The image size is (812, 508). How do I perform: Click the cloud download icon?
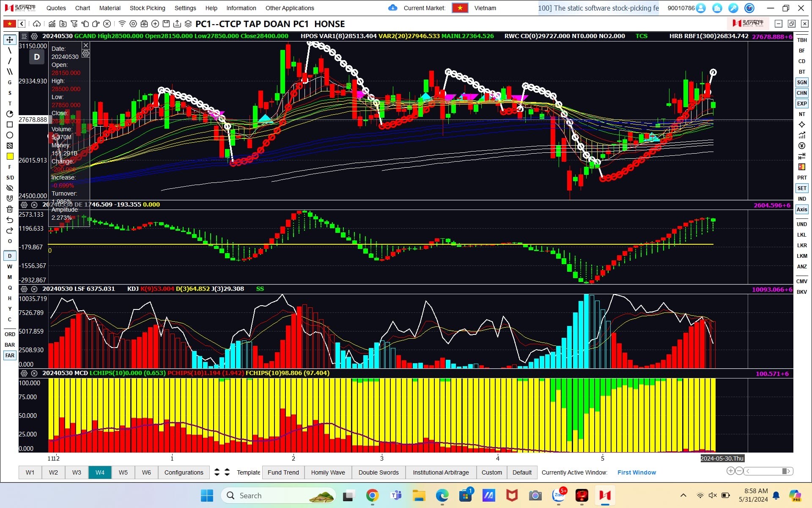click(x=37, y=24)
